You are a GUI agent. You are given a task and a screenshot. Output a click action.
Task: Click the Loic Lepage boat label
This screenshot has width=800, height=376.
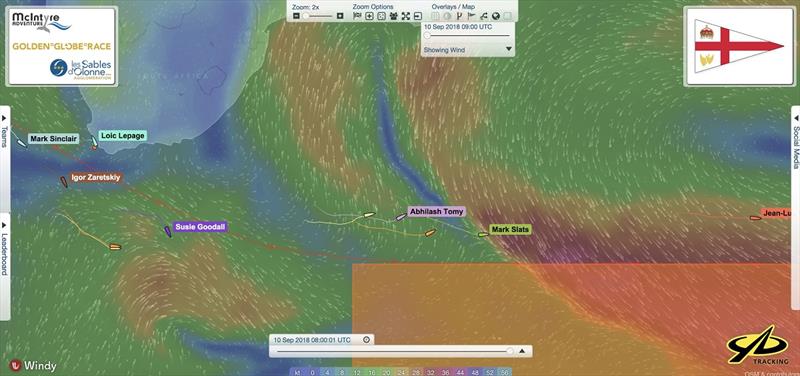pyautogui.click(x=122, y=135)
